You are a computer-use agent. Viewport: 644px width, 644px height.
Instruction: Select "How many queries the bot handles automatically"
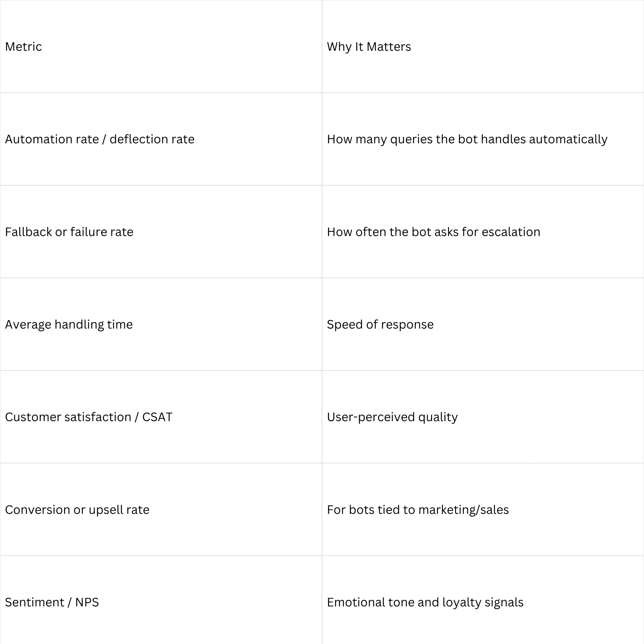click(x=467, y=139)
